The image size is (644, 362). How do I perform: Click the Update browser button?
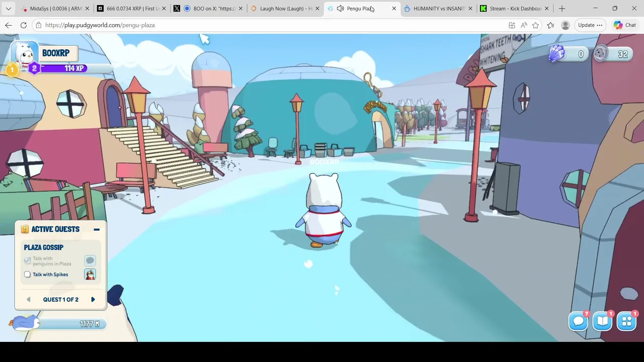[x=590, y=25]
